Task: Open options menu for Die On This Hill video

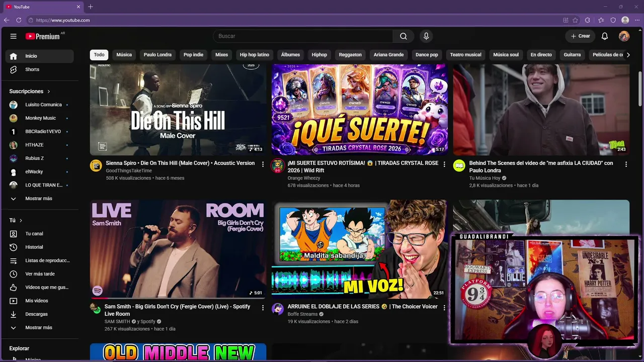Action: click(263, 164)
